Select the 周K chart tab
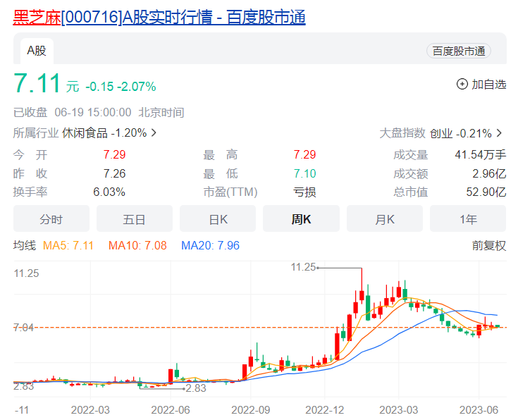 [301, 218]
